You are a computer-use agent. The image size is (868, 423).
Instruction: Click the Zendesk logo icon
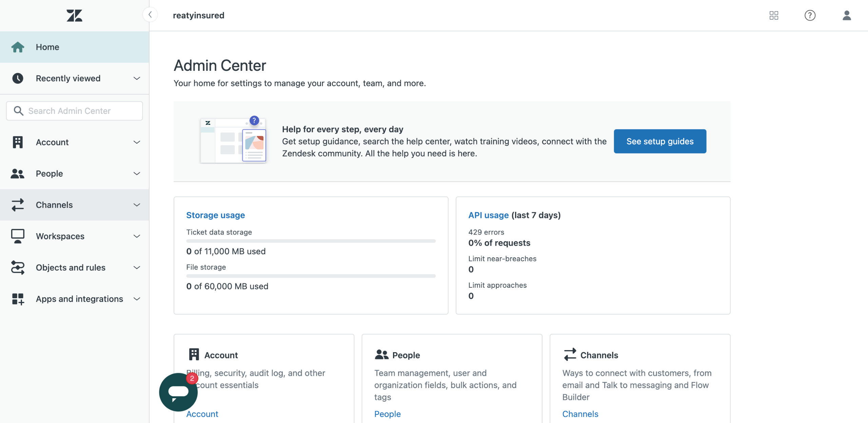(x=74, y=16)
